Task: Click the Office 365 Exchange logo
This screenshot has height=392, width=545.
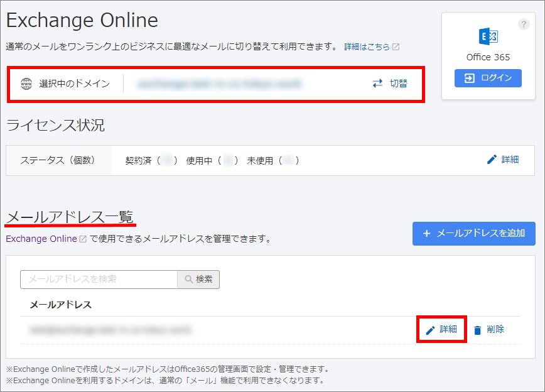Action: (488, 36)
